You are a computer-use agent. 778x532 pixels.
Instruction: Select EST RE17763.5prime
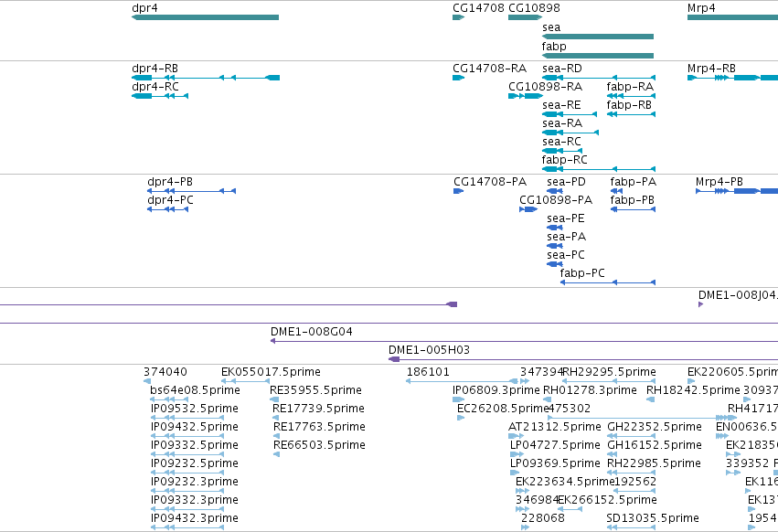pos(276,436)
